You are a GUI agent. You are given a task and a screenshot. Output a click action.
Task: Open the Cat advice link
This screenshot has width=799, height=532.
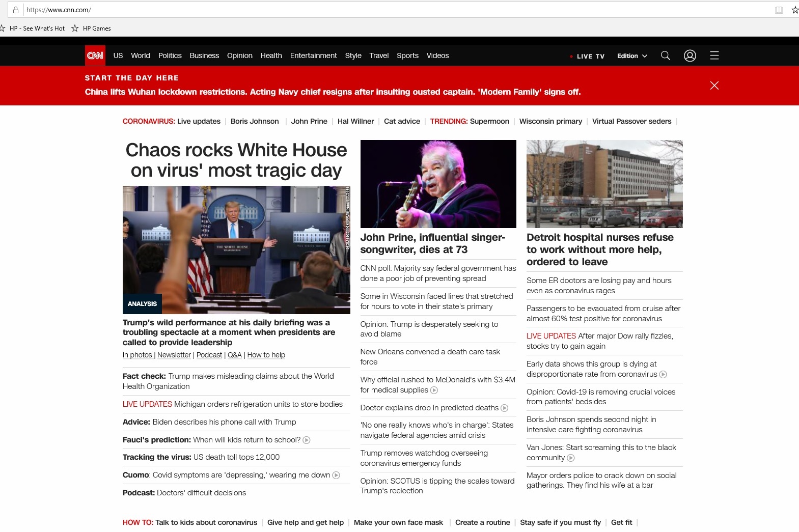point(402,121)
